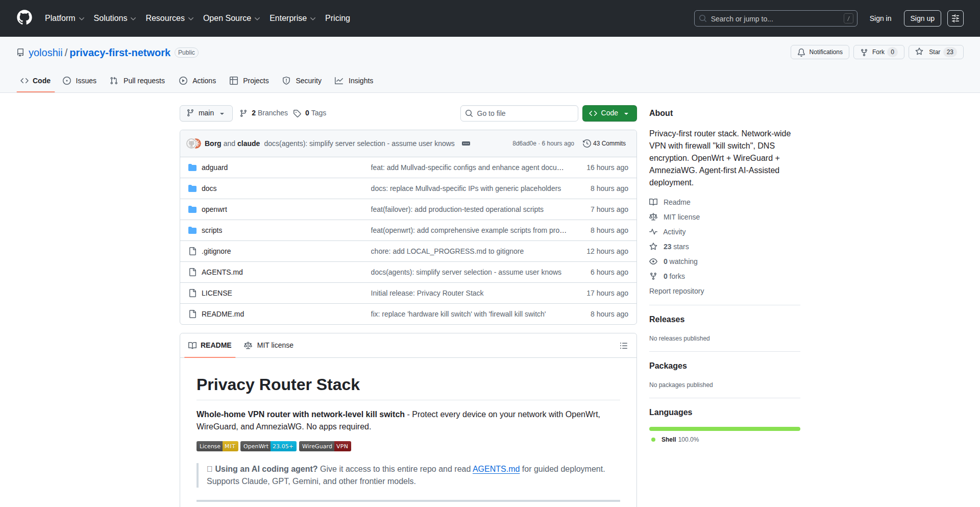Click the OpenWrt 23.05+ badge
The width and height of the screenshot is (980, 507).
click(268, 446)
